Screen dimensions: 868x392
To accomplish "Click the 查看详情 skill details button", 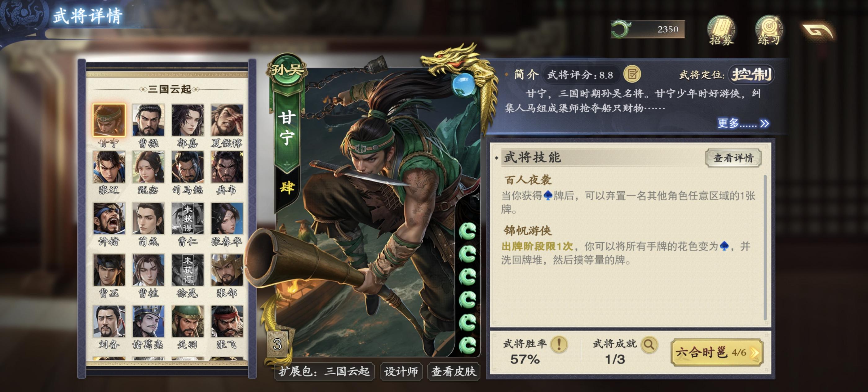I will pyautogui.click(x=733, y=158).
